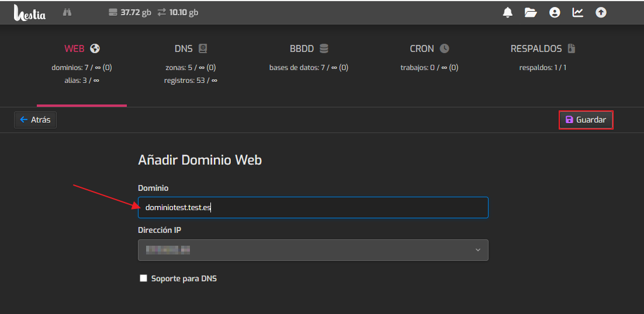This screenshot has width=644, height=314.
Task: Save with the Guardar button
Action: [586, 120]
